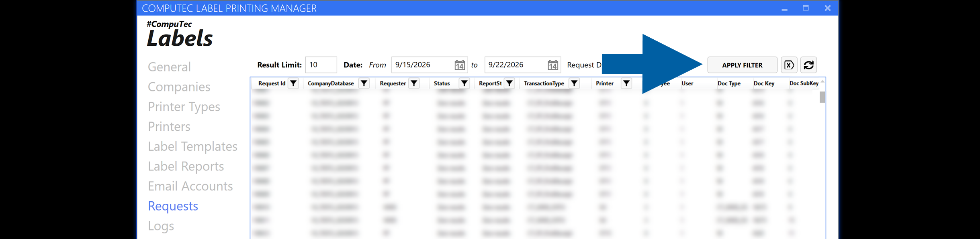Select the Requests section

pyautogui.click(x=173, y=206)
